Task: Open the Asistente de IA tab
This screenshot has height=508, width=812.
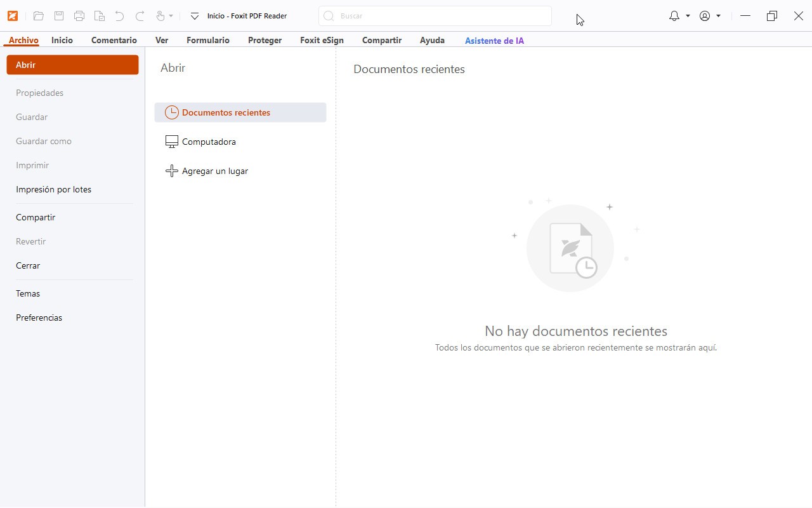Action: (494, 41)
